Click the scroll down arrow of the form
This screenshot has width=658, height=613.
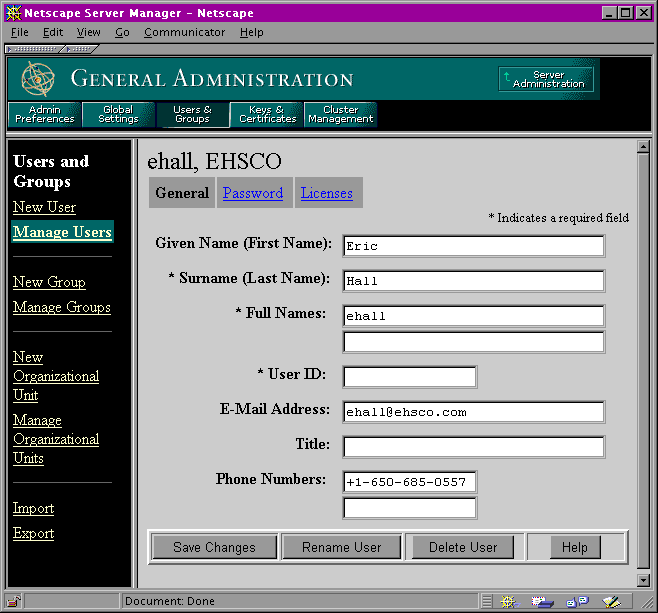click(643, 580)
